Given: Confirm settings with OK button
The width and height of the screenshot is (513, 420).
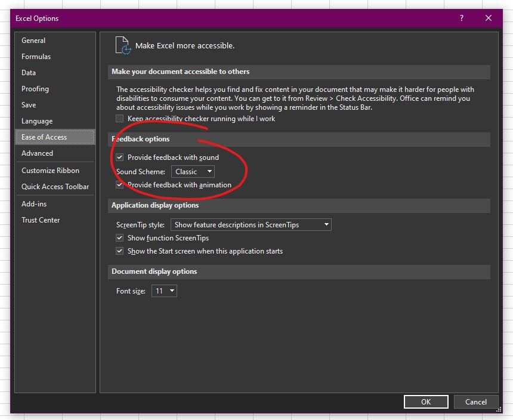Looking at the screenshot, I should point(426,402).
